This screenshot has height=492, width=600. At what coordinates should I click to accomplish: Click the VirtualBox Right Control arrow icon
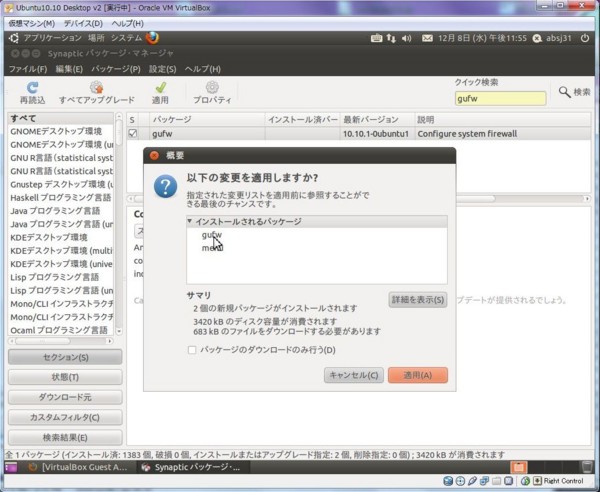pyautogui.click(x=537, y=481)
